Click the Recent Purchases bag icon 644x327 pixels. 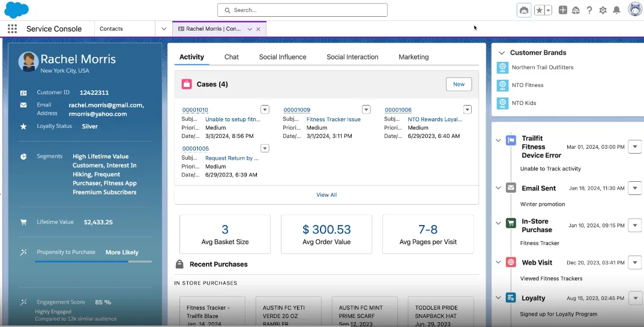(179, 264)
